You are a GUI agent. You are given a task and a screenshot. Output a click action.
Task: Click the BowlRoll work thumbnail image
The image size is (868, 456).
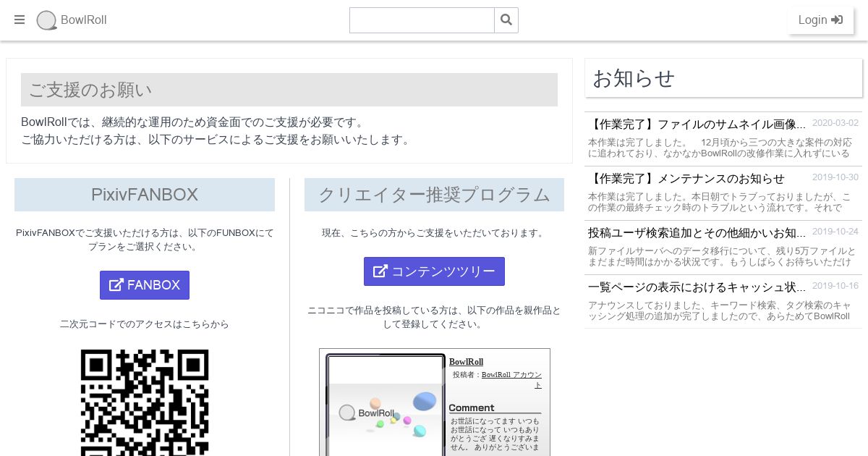386,405
